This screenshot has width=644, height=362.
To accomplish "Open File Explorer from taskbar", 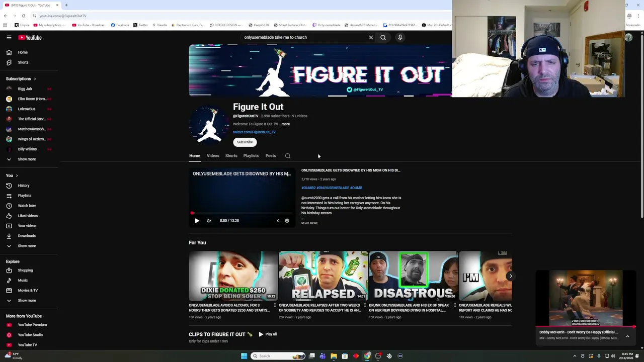I will point(334,356).
